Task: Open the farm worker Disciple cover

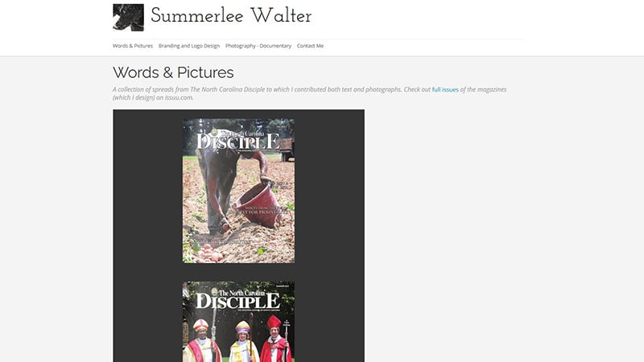Action: pos(238,191)
